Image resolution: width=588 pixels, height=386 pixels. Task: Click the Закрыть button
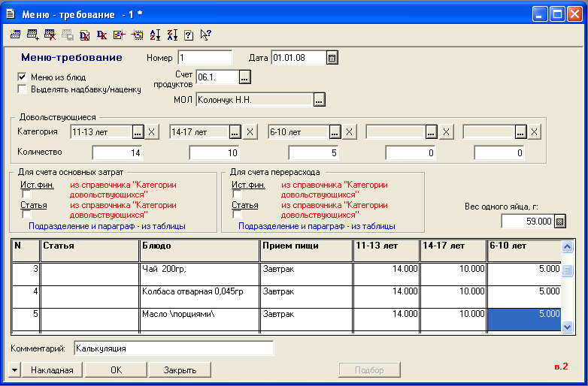pyautogui.click(x=180, y=370)
